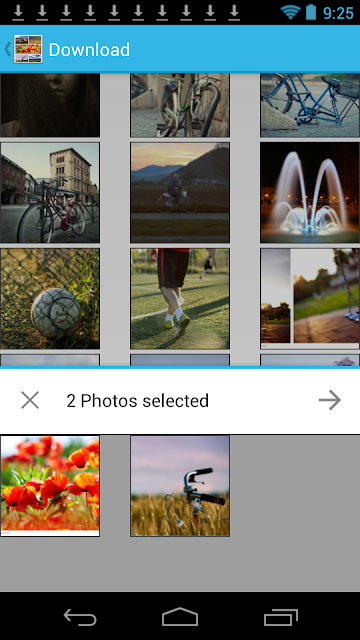Tap the Android back navigation button
Screen dimensions: 360x640
(x=80, y=616)
